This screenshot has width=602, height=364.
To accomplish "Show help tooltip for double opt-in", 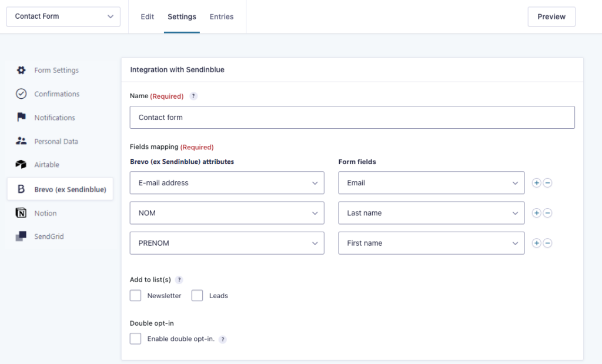I will (223, 339).
